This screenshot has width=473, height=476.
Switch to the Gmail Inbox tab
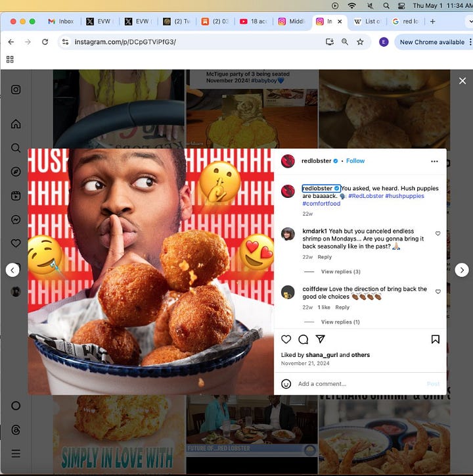coord(62,21)
